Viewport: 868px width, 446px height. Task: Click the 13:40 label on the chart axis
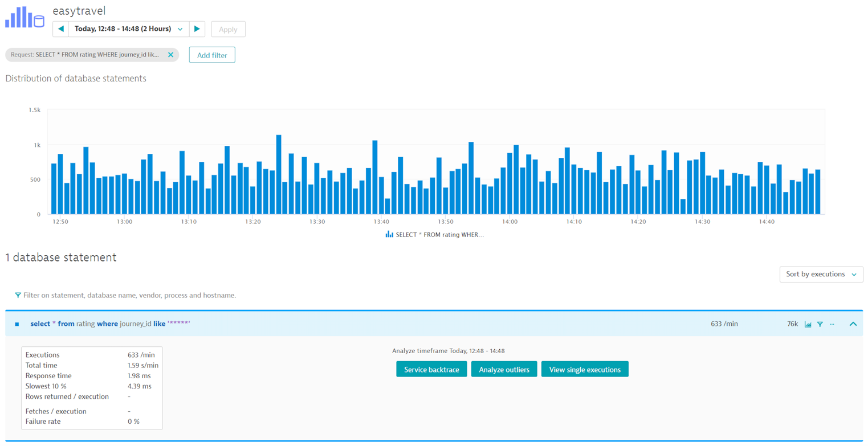381,222
